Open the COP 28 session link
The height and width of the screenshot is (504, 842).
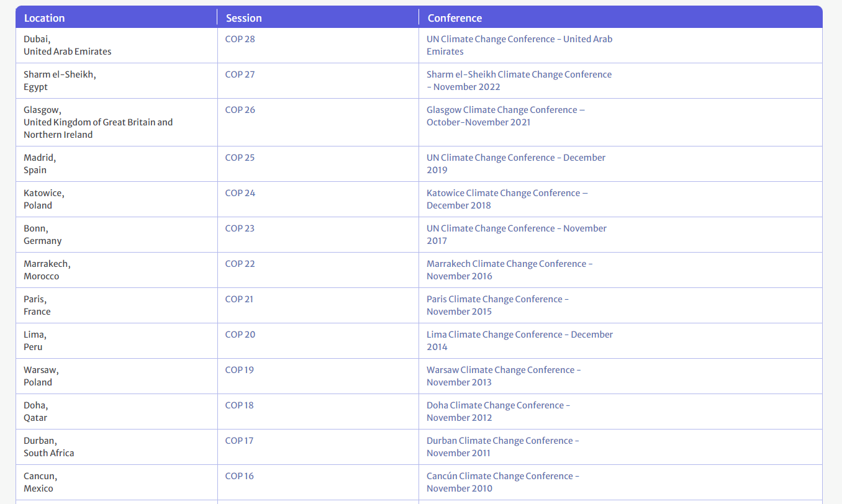tap(240, 39)
